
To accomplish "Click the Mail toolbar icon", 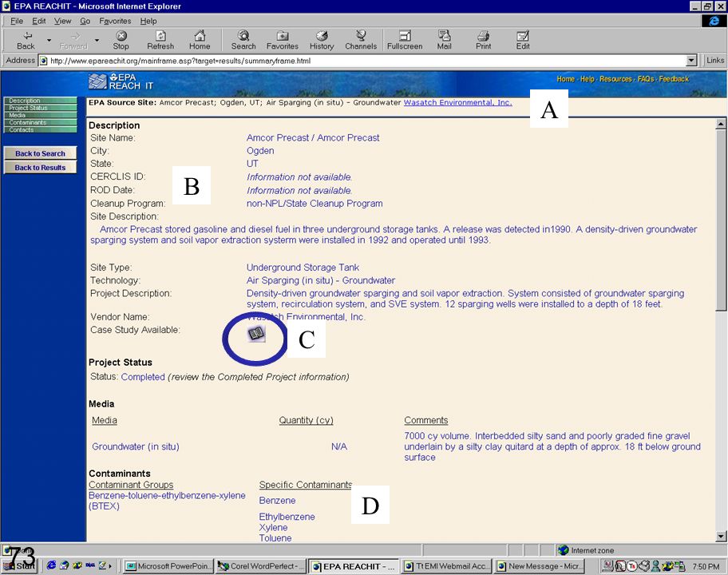I will click(445, 41).
